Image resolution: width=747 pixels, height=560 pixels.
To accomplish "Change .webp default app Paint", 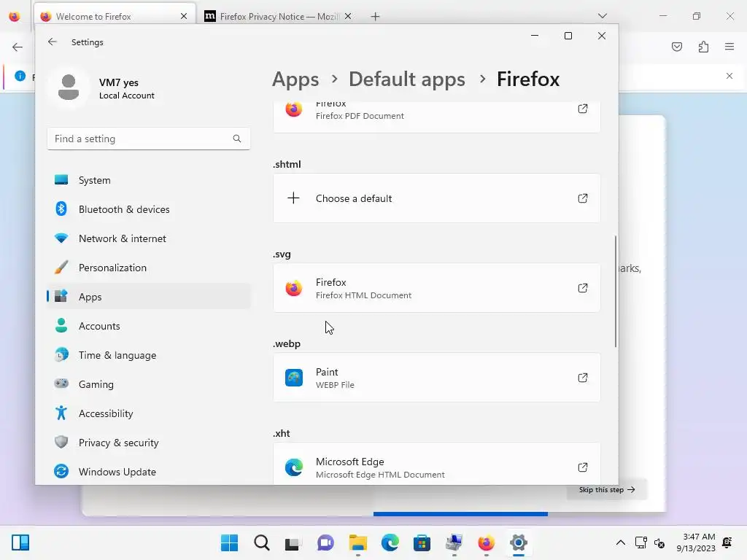I will 436,378.
